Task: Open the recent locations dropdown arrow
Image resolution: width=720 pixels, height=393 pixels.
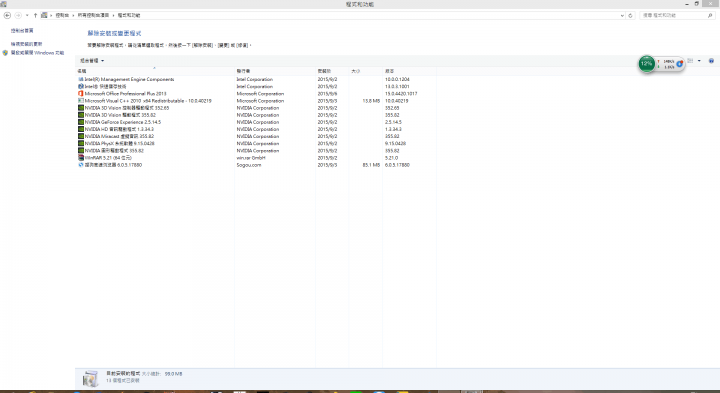Action: point(27,15)
